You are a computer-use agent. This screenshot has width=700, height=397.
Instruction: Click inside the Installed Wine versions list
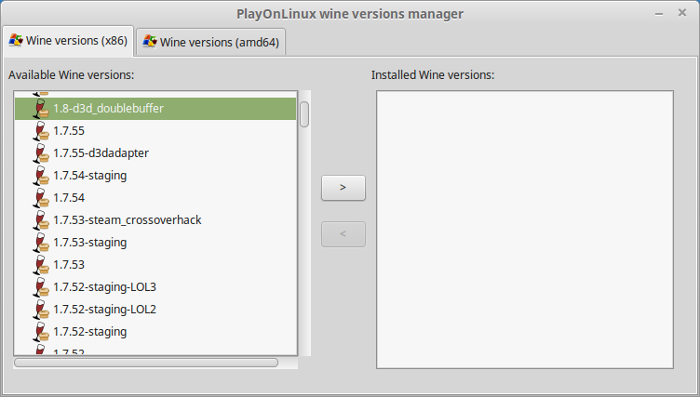(525, 230)
